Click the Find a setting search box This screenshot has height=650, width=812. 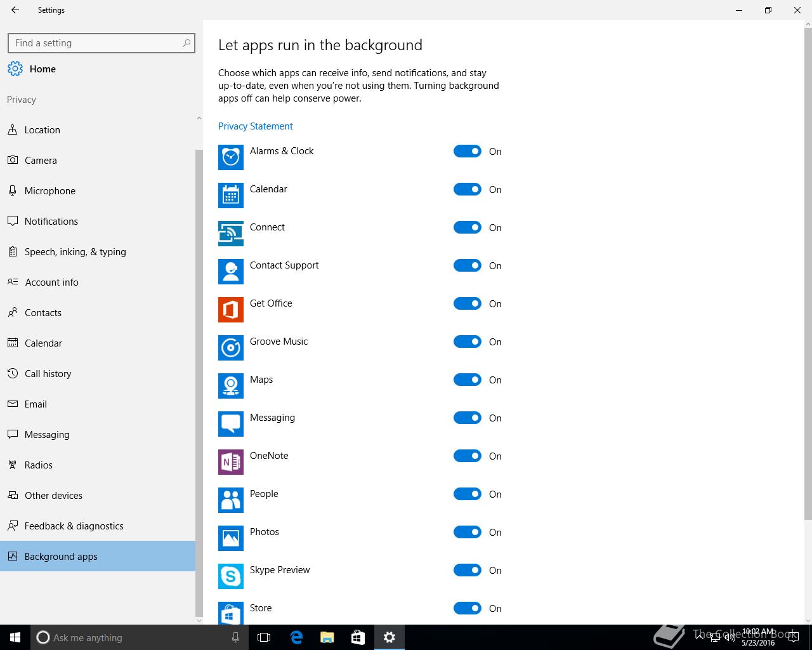(95, 43)
